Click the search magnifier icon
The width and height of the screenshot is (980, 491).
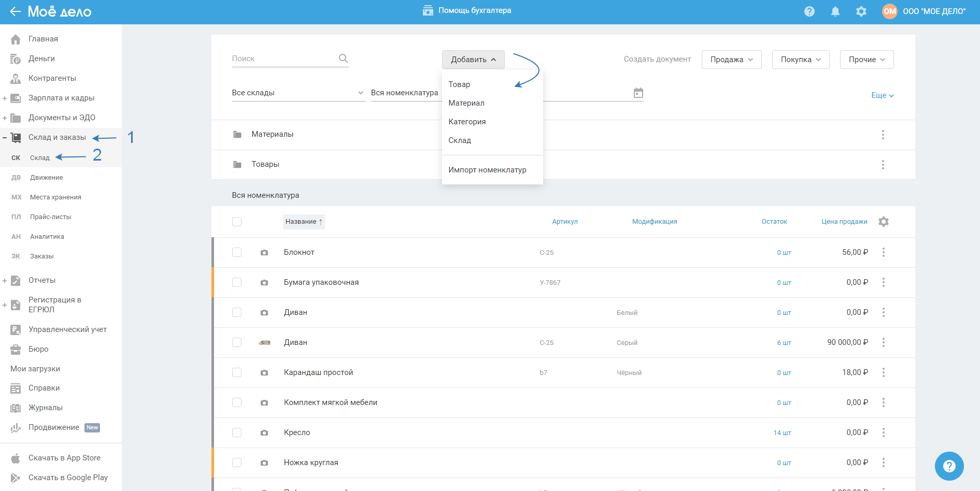[x=343, y=59]
